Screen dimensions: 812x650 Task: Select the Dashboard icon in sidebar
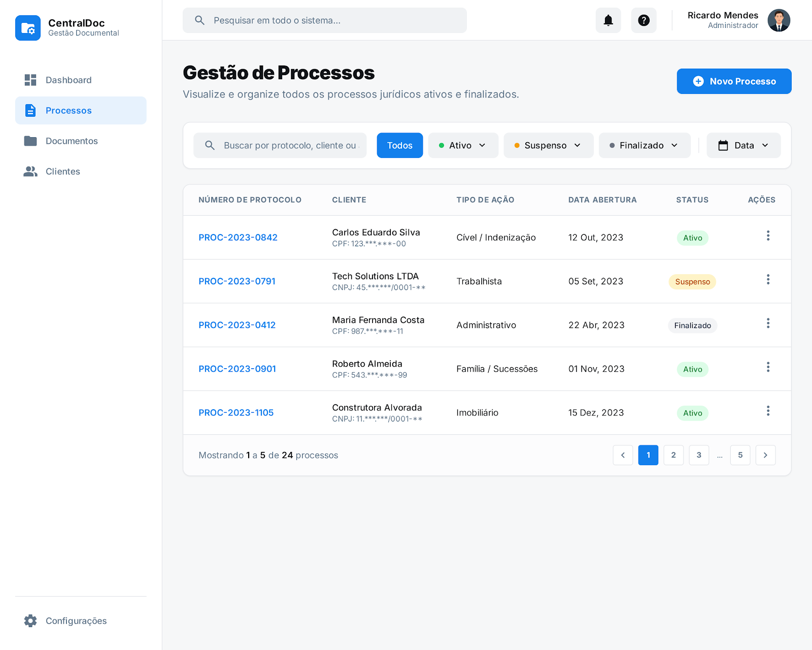tap(30, 80)
